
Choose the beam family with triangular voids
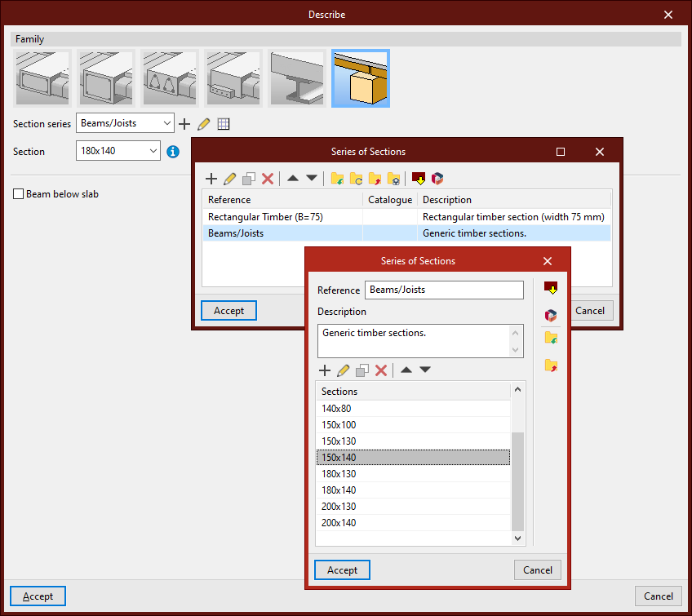coord(170,78)
